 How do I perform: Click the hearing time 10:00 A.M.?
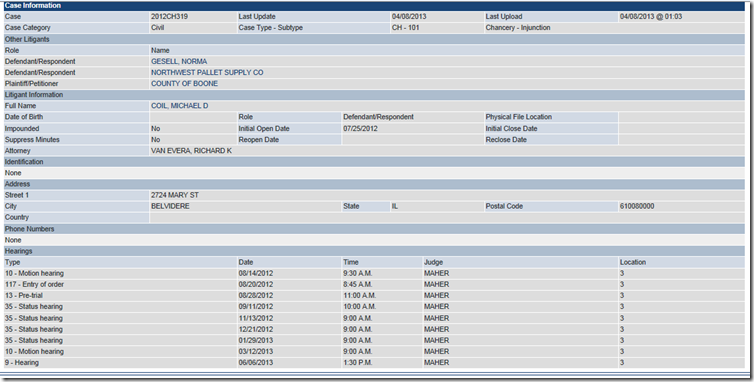(360, 306)
